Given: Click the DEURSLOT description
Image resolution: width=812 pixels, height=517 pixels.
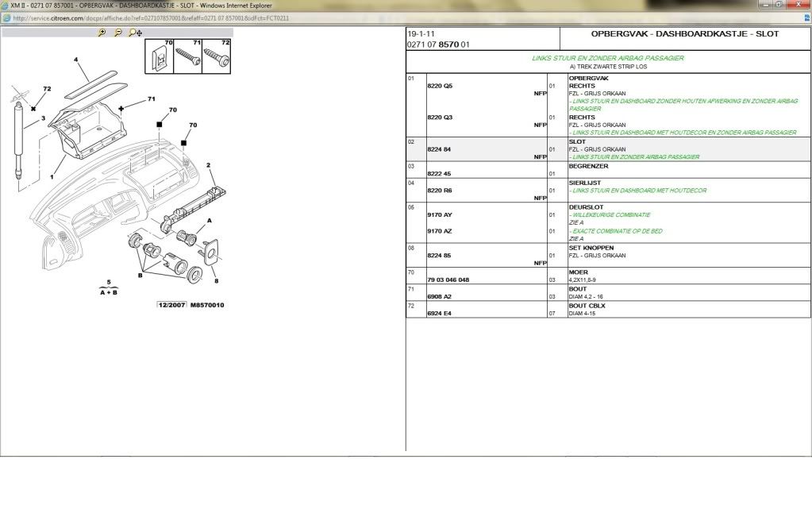Looking at the screenshot, I should (586, 206).
